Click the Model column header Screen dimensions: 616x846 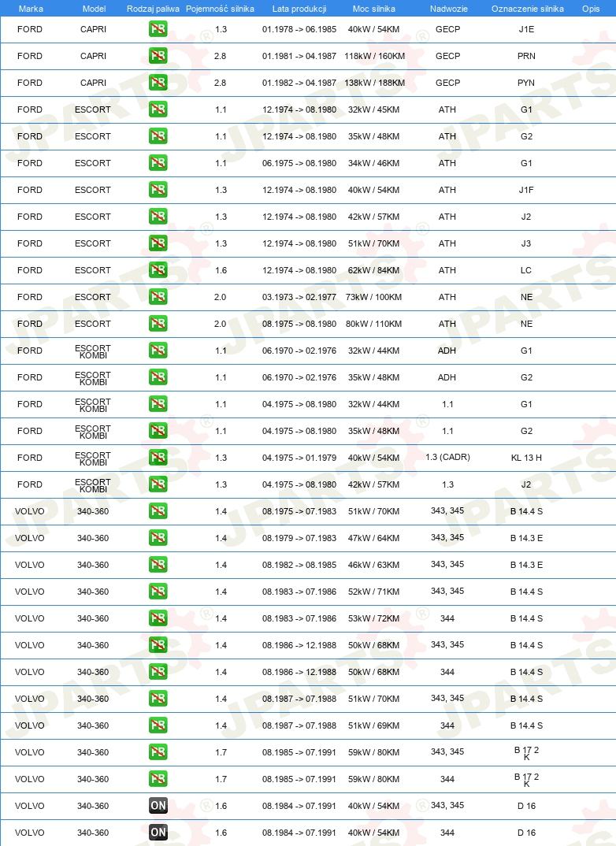click(94, 9)
